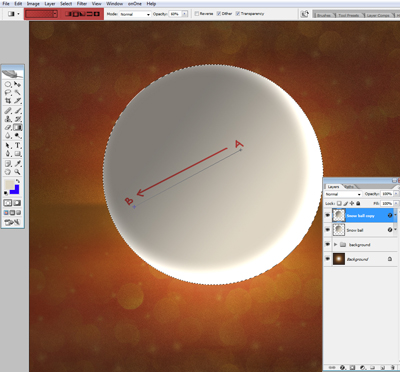The width and height of the screenshot is (400, 372).
Task: Select the Pen tool
Action: click(x=8, y=154)
